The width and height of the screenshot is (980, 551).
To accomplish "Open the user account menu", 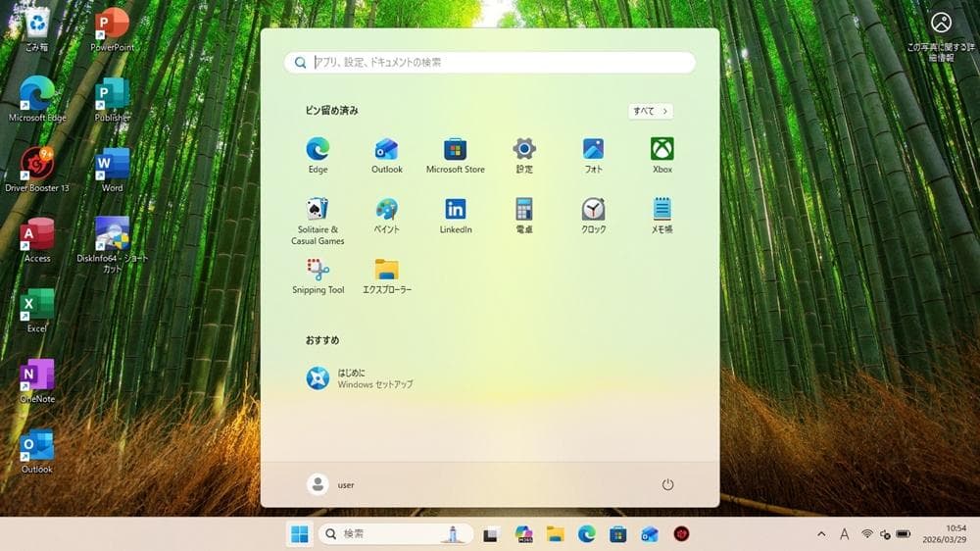I will click(x=330, y=484).
